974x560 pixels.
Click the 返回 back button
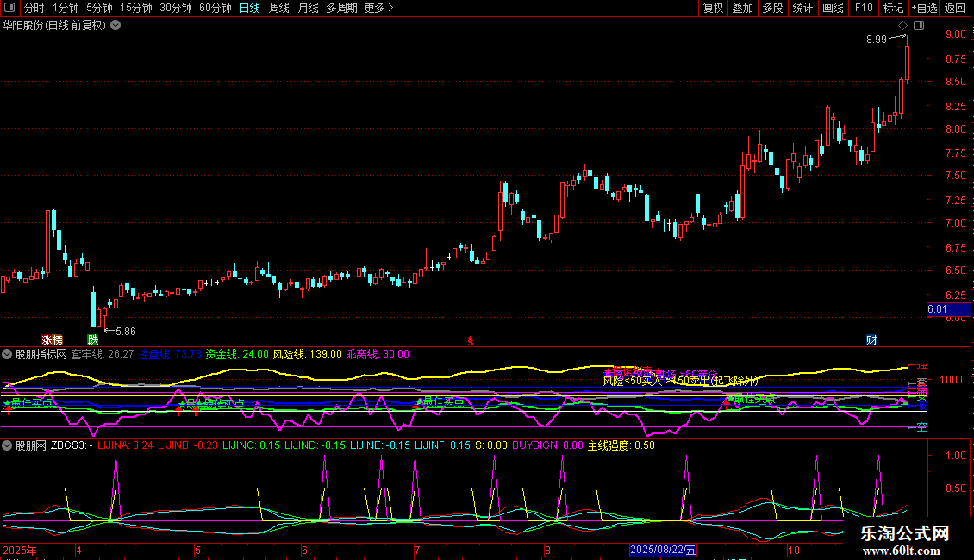(955, 9)
